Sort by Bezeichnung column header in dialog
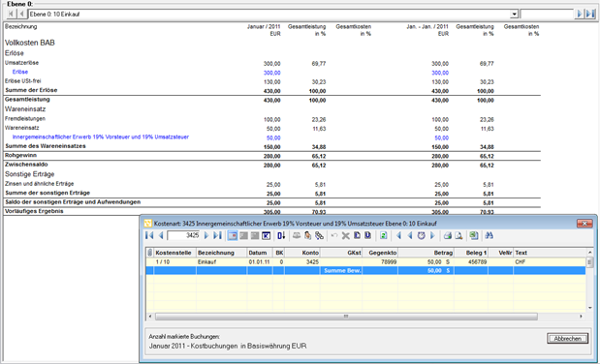 (222, 253)
